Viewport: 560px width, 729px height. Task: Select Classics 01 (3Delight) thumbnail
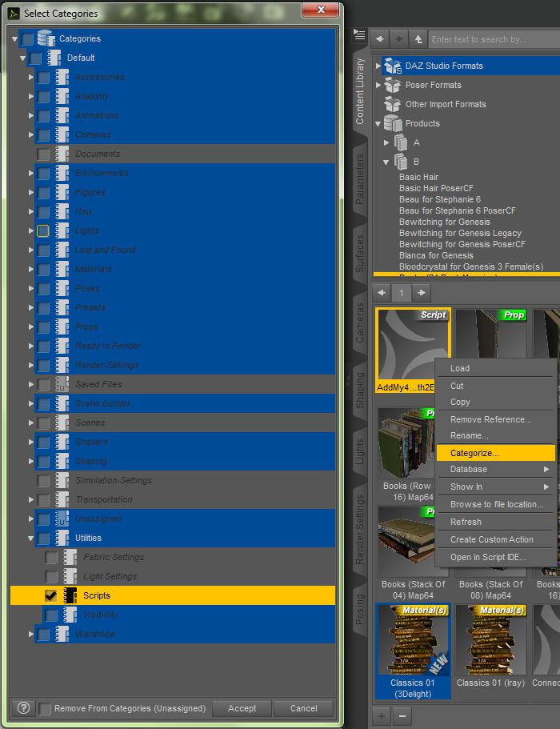(x=413, y=651)
